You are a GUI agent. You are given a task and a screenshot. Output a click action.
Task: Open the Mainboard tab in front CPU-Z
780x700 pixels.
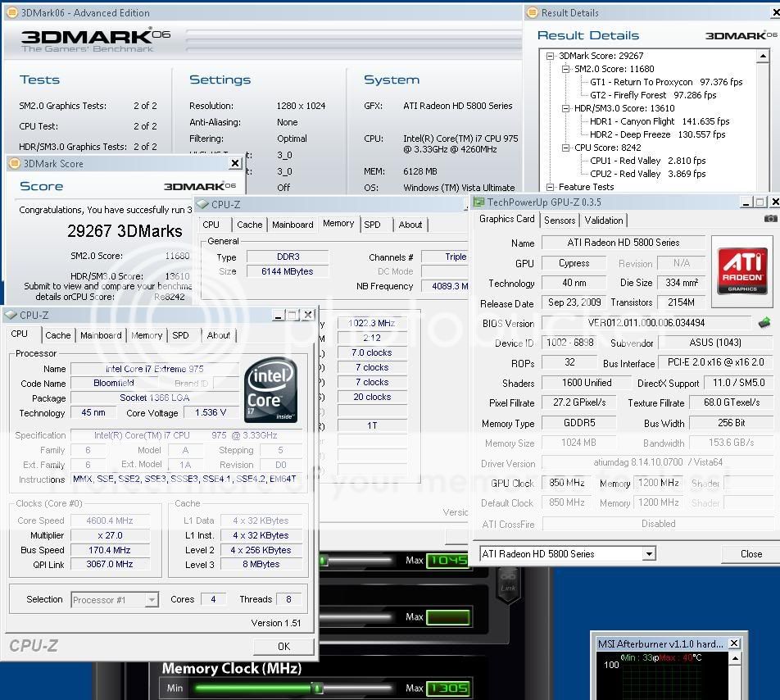[x=101, y=335]
